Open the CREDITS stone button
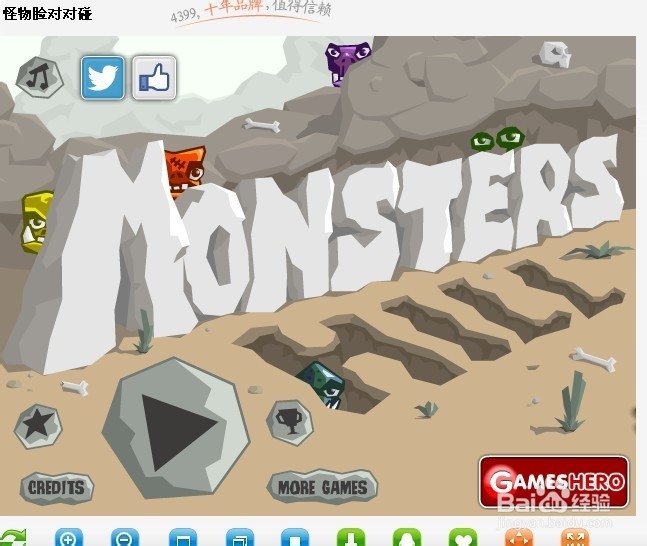Image resolution: width=647 pixels, height=546 pixels. [x=57, y=488]
